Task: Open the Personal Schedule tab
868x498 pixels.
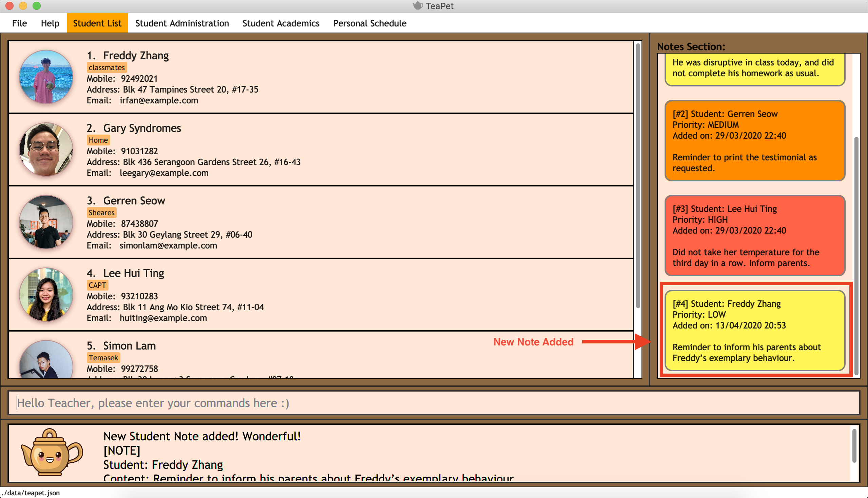Action: [370, 23]
